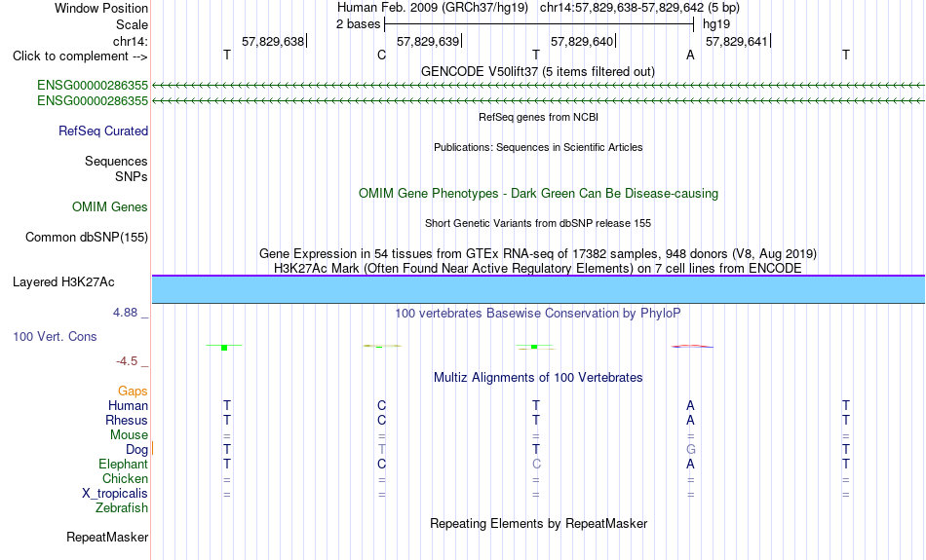Click base A in the complement row
The width and height of the screenshot is (926, 560).
(x=690, y=56)
